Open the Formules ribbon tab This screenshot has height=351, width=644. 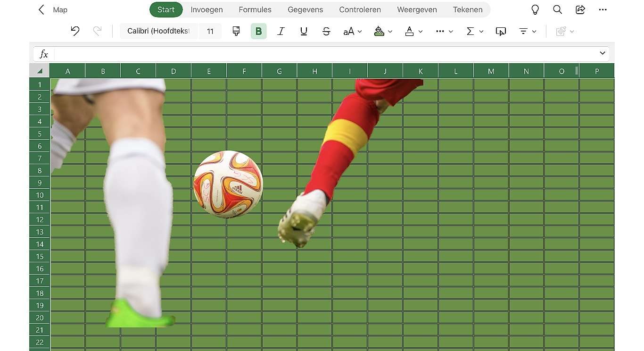pyautogui.click(x=255, y=9)
